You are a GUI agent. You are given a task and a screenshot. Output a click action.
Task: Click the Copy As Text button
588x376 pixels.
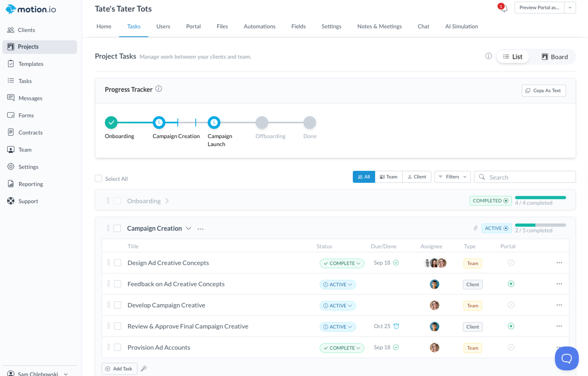(x=544, y=90)
